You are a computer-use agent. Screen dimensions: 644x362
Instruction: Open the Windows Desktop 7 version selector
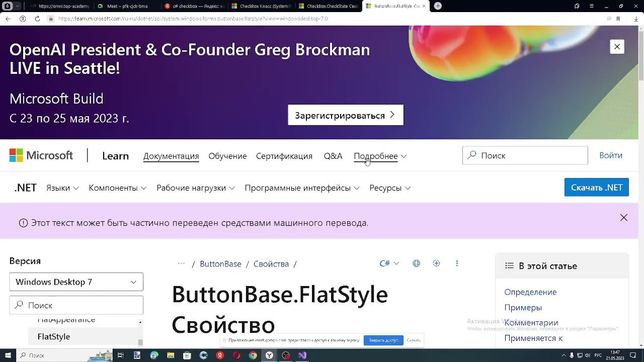tap(76, 282)
